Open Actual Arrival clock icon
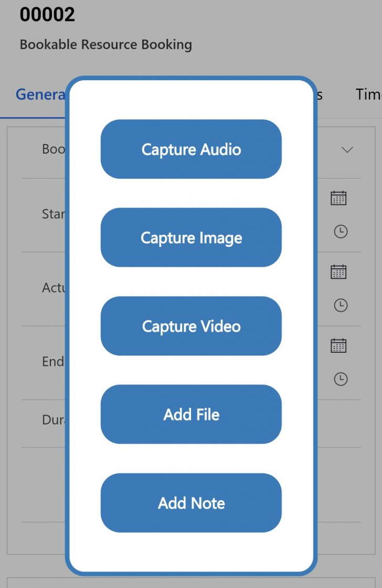The width and height of the screenshot is (382, 588). (341, 305)
